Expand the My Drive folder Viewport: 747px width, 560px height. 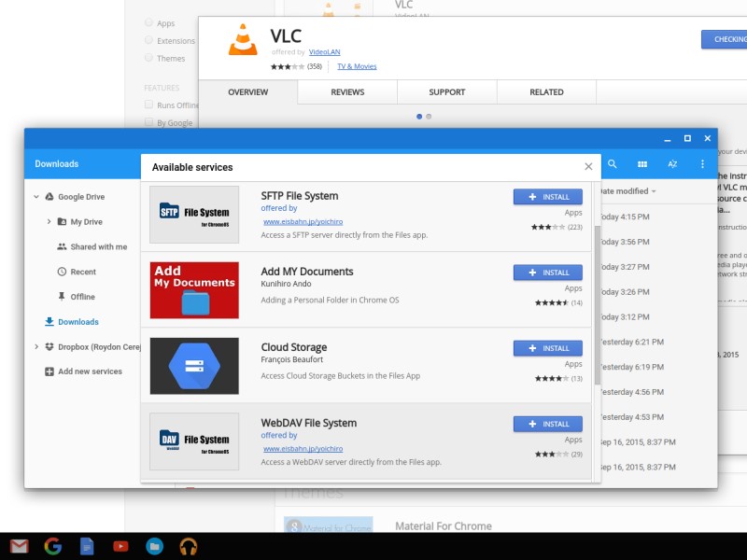49,221
